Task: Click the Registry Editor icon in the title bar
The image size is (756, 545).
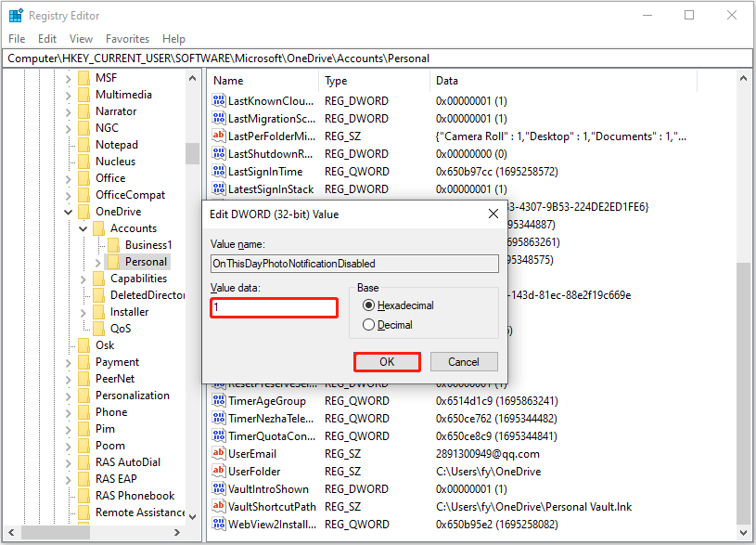Action: 16,15
